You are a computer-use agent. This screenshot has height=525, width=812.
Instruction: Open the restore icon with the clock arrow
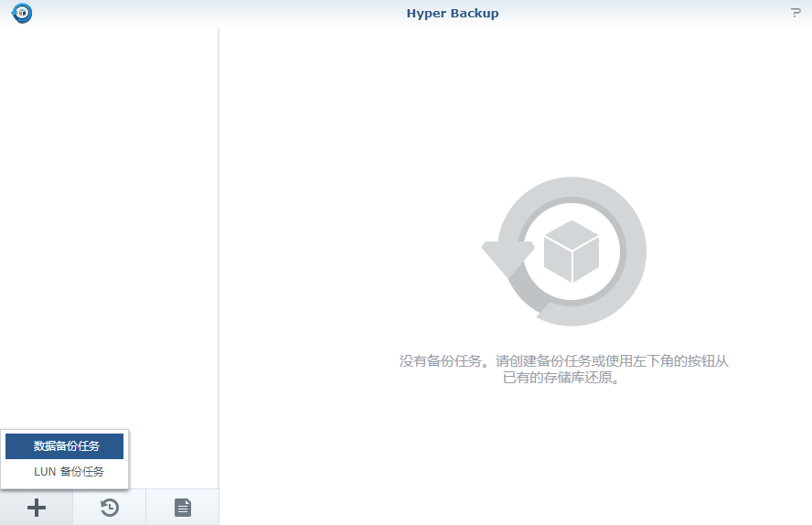(109, 508)
